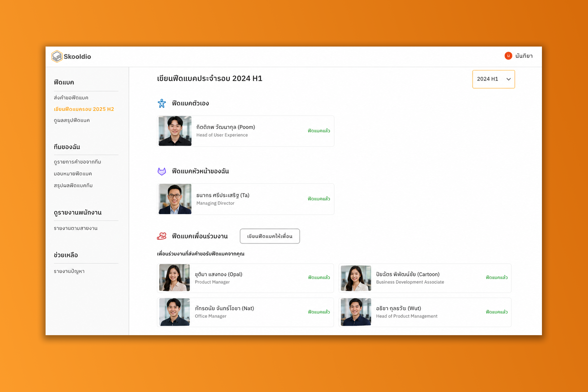The width and height of the screenshot is (588, 392).
Task: Click the ฟีดแบคเพื่อนร่วมงาน section heading
Action: pos(200,236)
